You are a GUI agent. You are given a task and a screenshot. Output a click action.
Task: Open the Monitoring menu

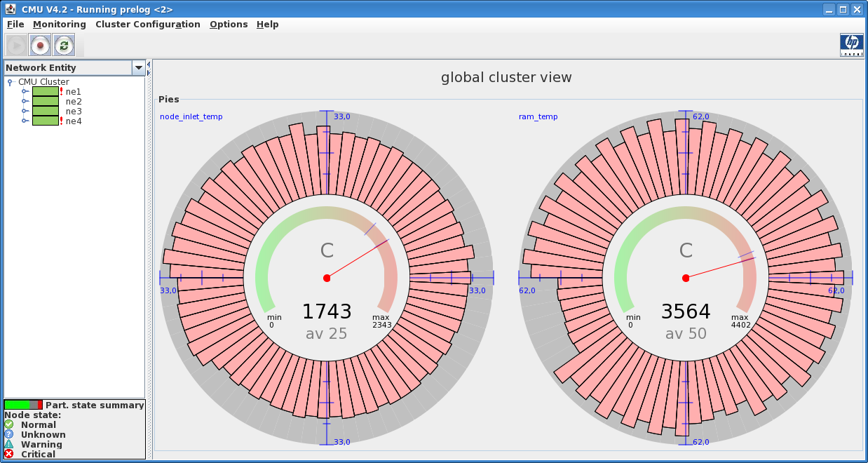tap(59, 24)
